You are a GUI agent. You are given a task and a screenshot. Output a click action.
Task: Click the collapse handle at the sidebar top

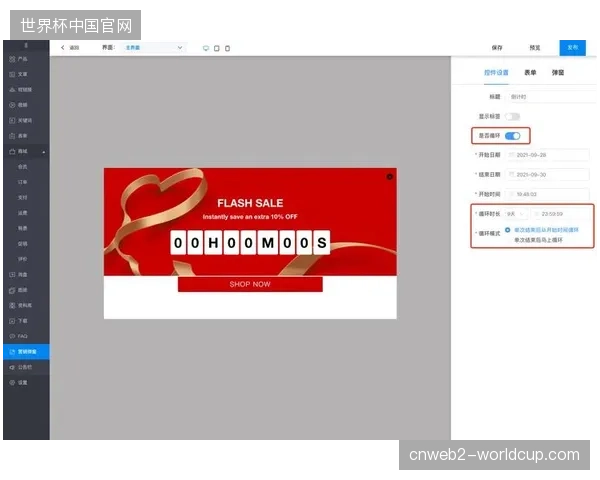pyautogui.click(x=26, y=46)
